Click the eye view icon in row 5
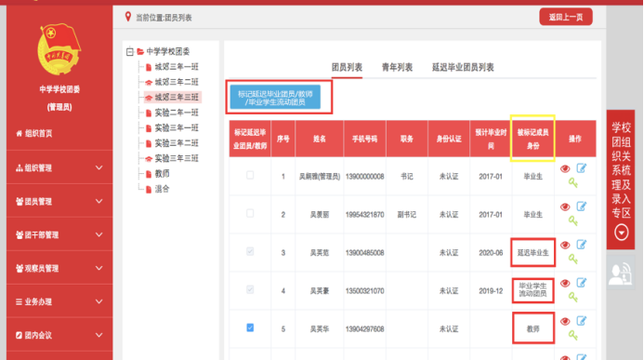 [565, 321]
